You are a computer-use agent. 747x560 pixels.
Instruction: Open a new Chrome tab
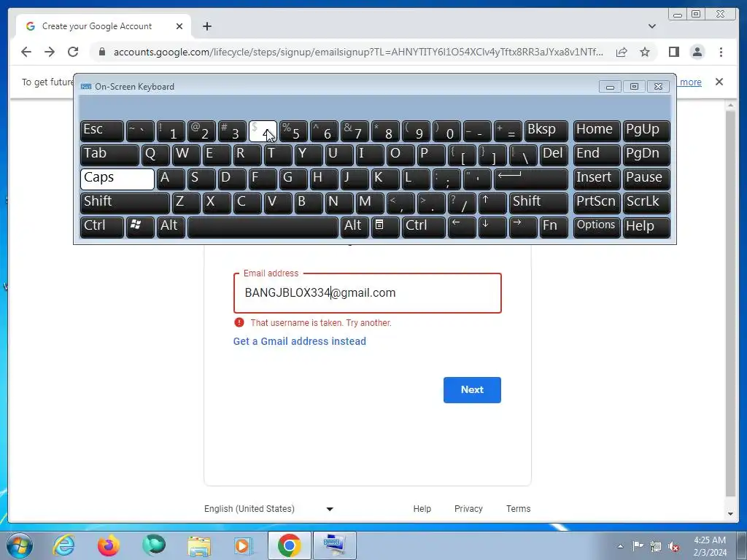pos(206,26)
